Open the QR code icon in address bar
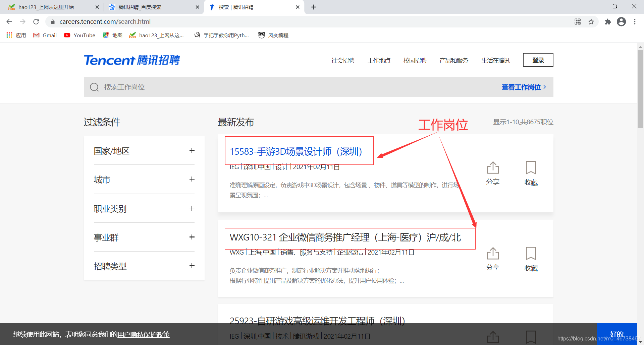Screen dimensions: 644x345 [578, 22]
